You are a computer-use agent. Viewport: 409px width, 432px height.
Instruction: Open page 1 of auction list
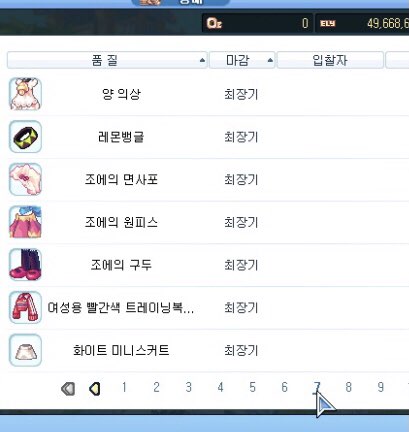pos(124,387)
